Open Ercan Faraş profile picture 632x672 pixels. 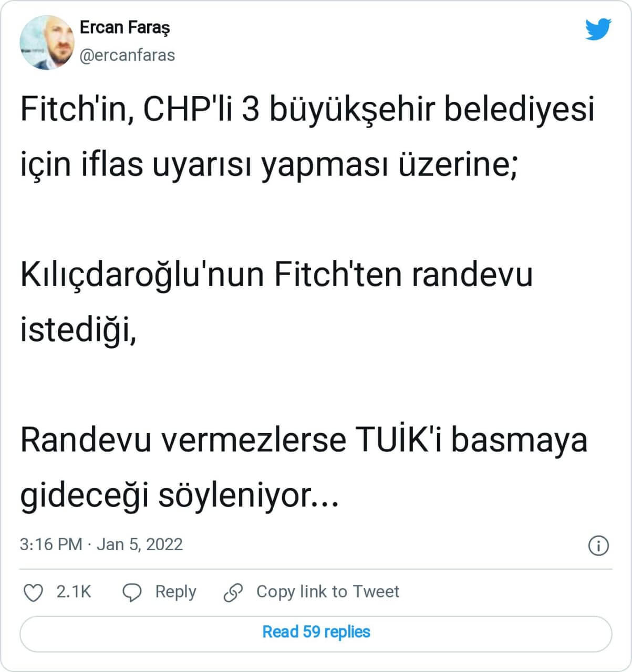[46, 42]
